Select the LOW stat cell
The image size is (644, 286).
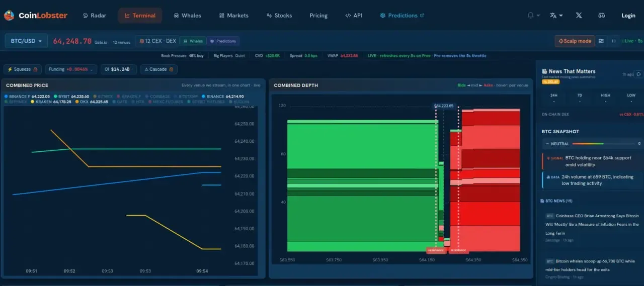pos(631,98)
